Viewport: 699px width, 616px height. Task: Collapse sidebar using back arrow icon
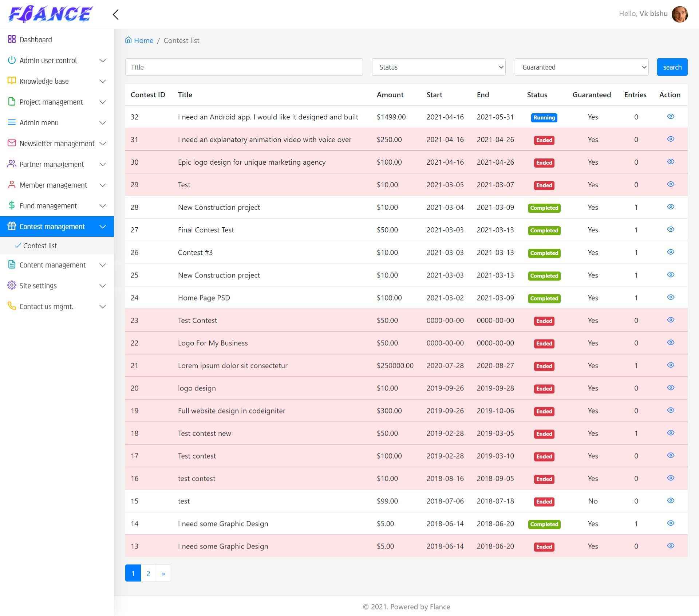tap(116, 15)
